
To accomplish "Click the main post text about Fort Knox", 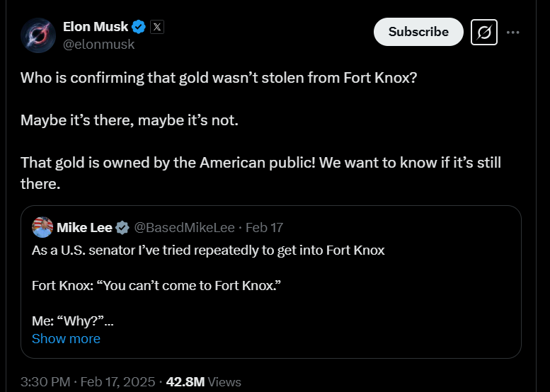I will (x=260, y=130).
